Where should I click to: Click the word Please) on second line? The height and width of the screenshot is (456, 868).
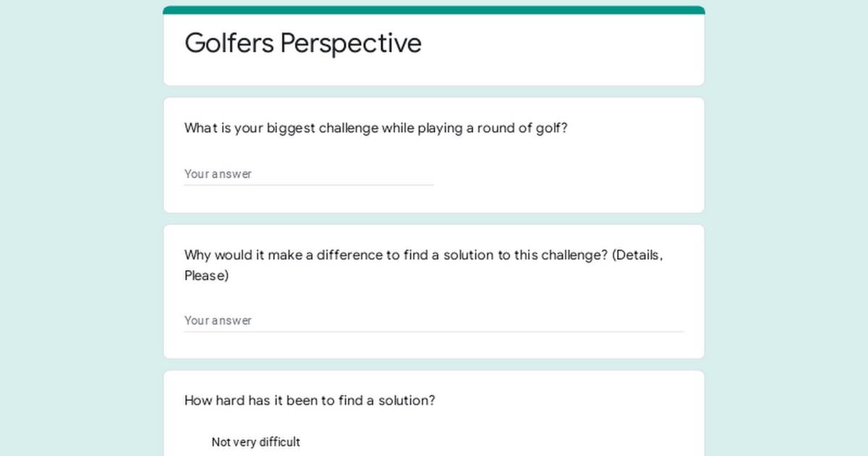206,276
